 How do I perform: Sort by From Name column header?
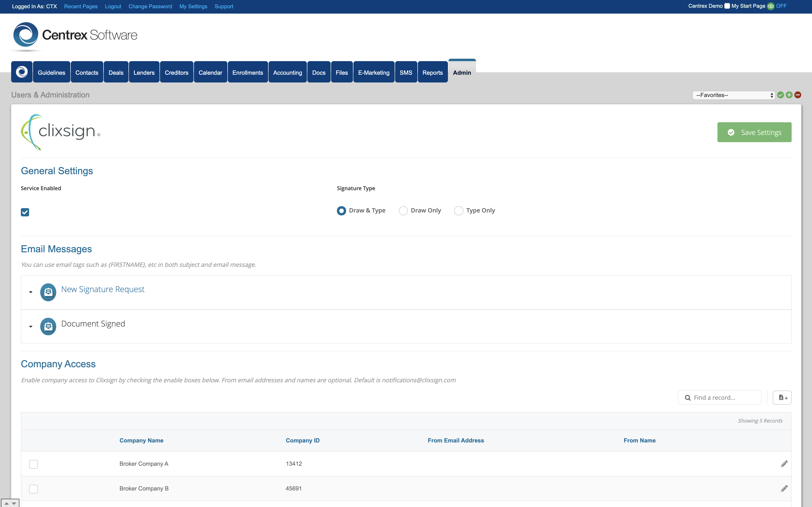[x=639, y=440]
